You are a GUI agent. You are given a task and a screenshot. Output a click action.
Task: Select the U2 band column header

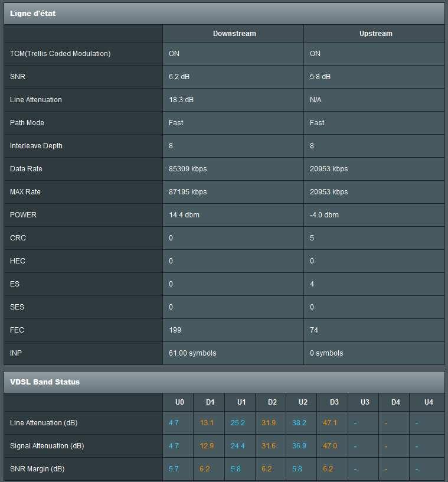tap(303, 402)
